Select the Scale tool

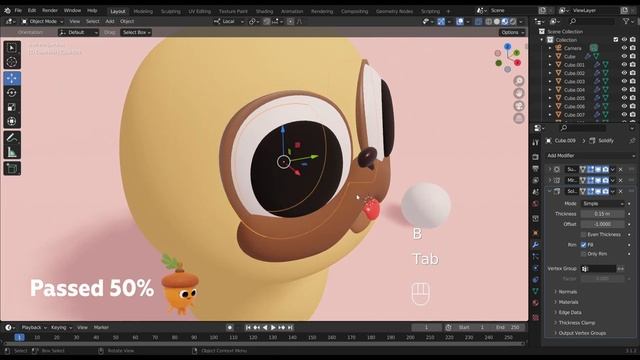(x=11, y=107)
